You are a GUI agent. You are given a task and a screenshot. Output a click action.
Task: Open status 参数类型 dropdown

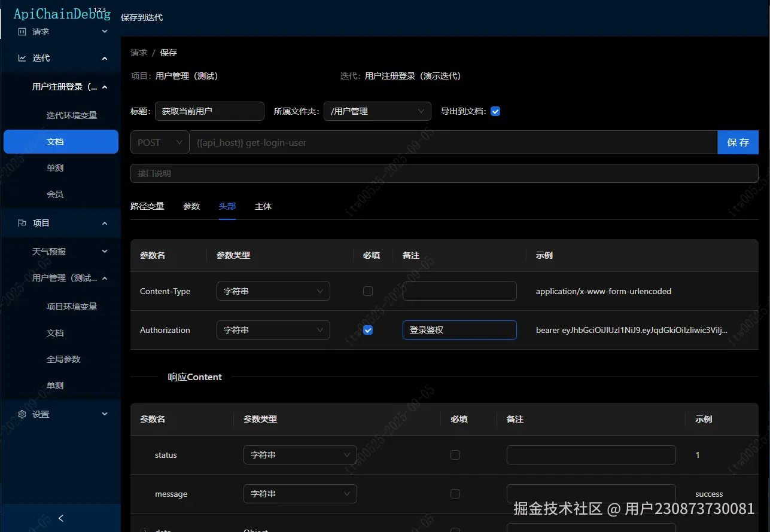point(300,455)
